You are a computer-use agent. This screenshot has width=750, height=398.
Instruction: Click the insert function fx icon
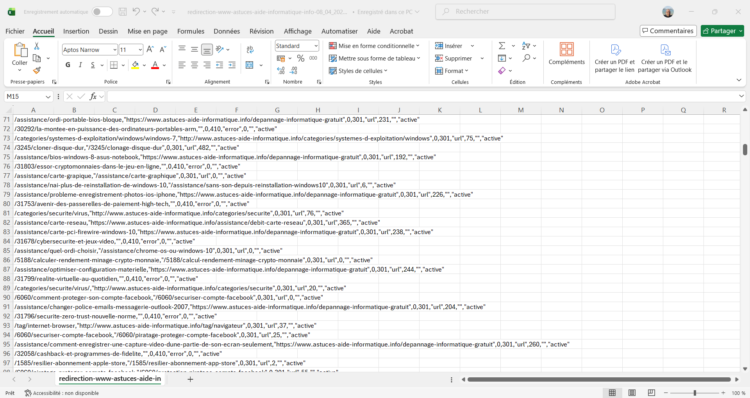pyautogui.click(x=93, y=97)
